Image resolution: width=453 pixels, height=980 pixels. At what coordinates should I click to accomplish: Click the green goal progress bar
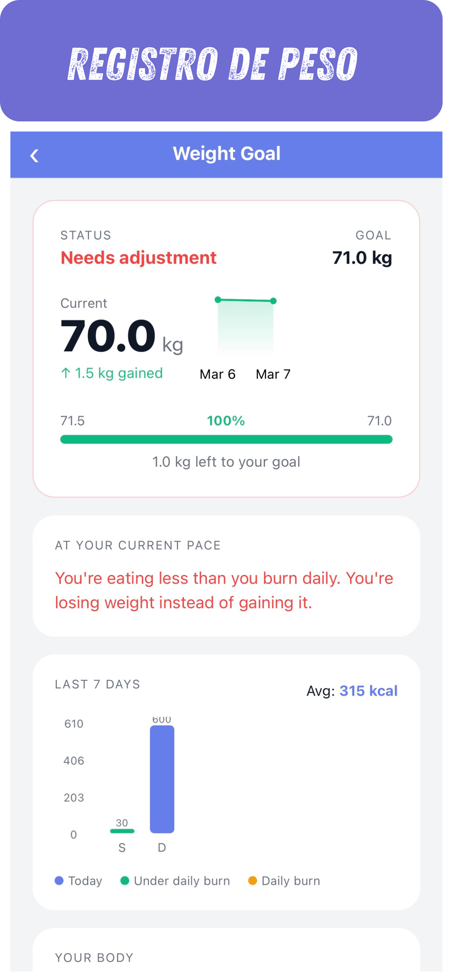click(226, 439)
